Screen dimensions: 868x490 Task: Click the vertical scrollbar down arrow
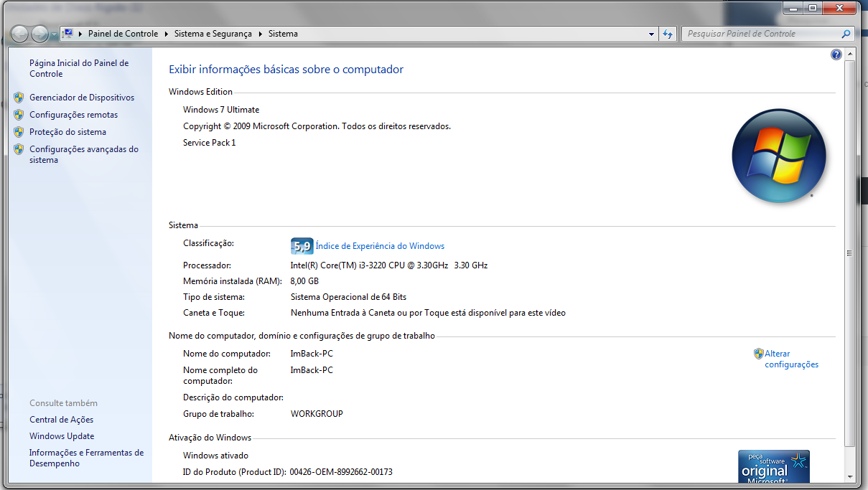(x=850, y=476)
